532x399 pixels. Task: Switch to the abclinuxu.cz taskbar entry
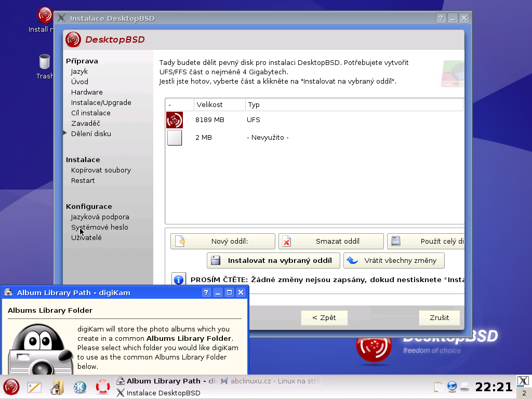pyautogui.click(x=270, y=381)
